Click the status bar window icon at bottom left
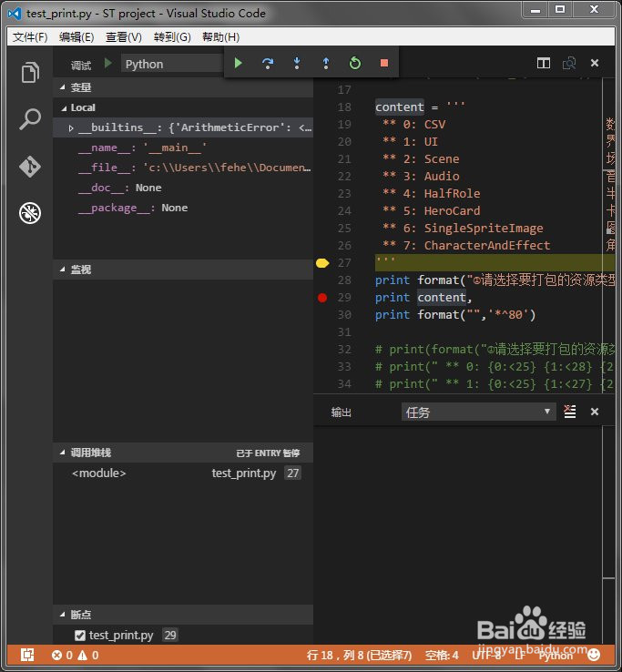622x672 pixels. (x=27, y=655)
